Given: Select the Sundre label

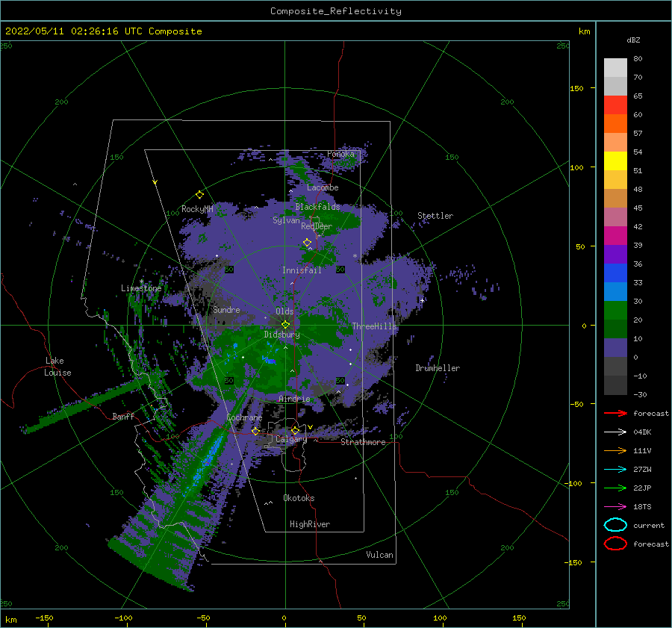Looking at the screenshot, I should [x=226, y=309].
